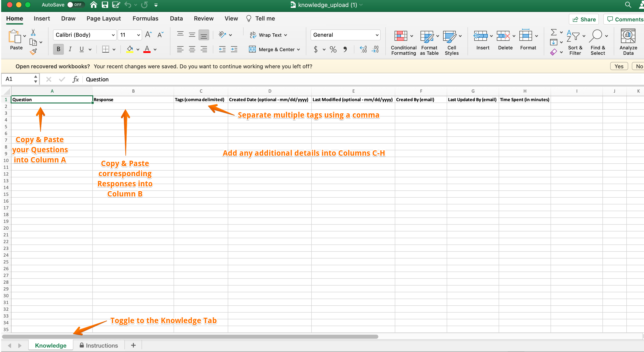The width and height of the screenshot is (644, 352).
Task: Click the Analyze Data icon
Action: point(628,37)
